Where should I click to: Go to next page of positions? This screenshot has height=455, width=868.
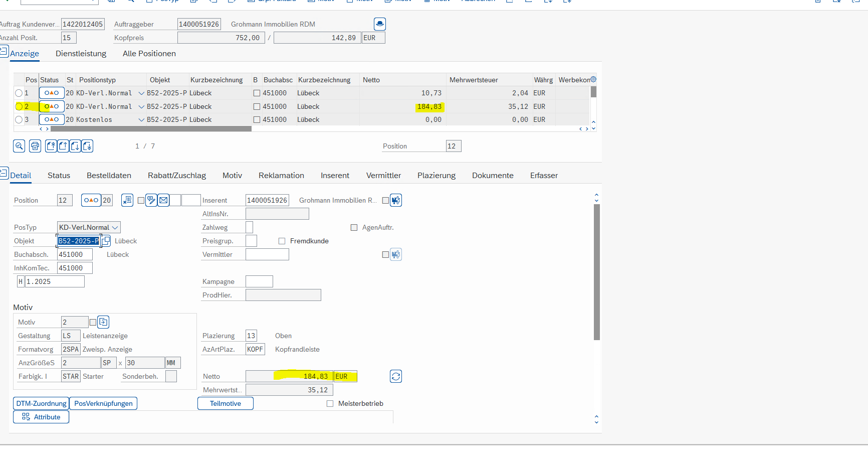tap(75, 146)
